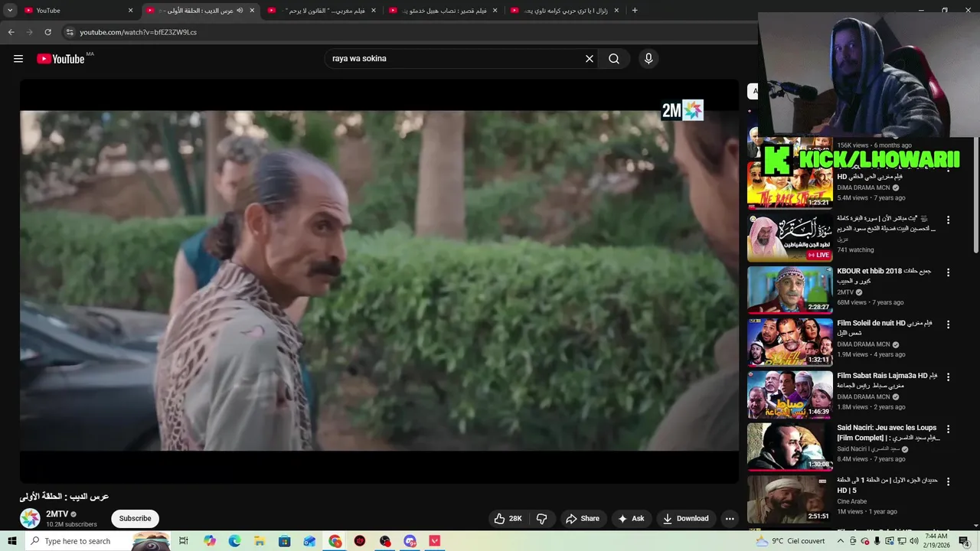Open the 2MTV channel avatar

coord(30,519)
